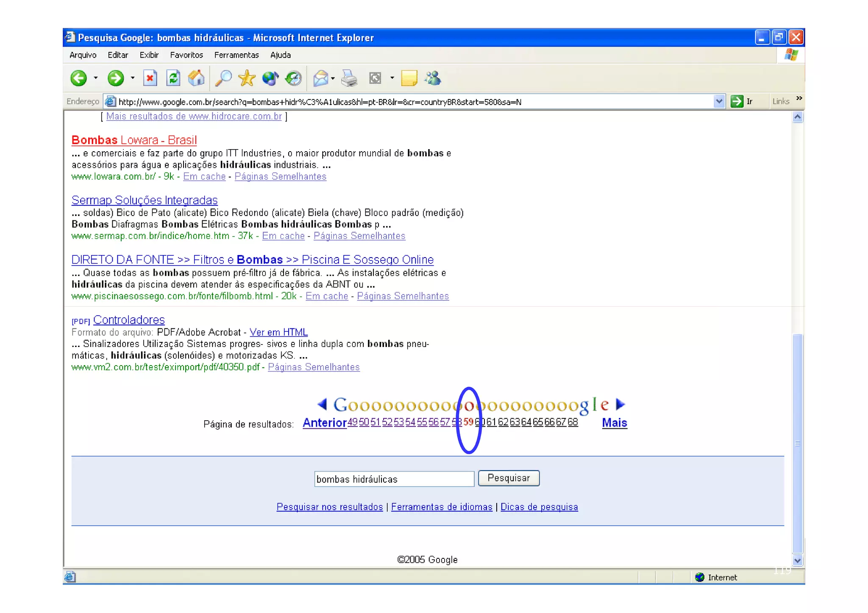
Task: Click the Stop loading icon
Action: click(x=150, y=78)
